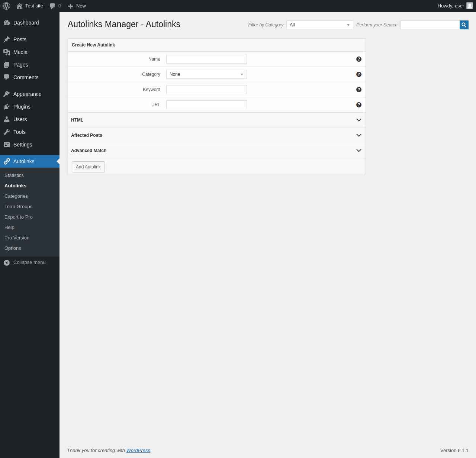The image size is (476, 458).
Task: Follow the WordPress footer link
Action: (x=138, y=451)
